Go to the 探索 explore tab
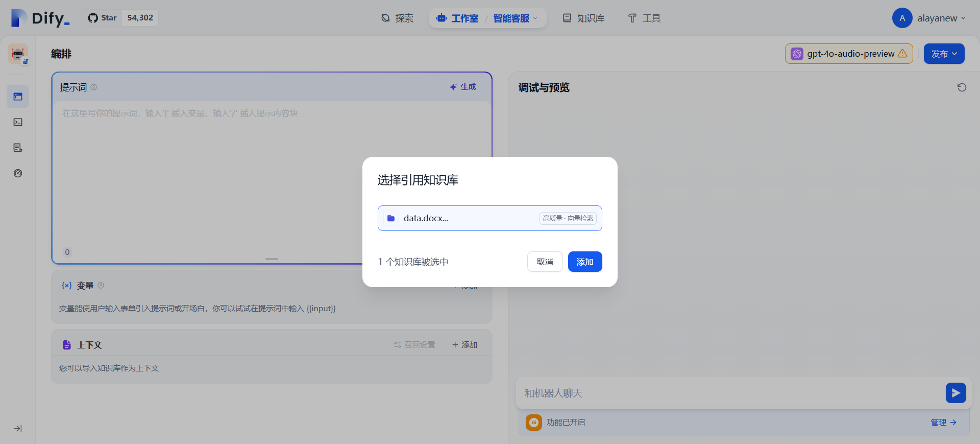 click(x=398, y=18)
